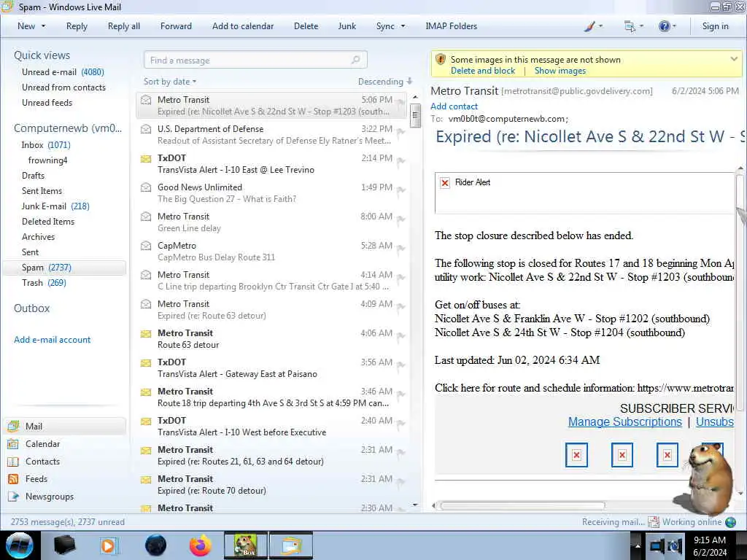Screen dimensions: 747x560
Task: Open the Inbox folder
Action: 46,145
